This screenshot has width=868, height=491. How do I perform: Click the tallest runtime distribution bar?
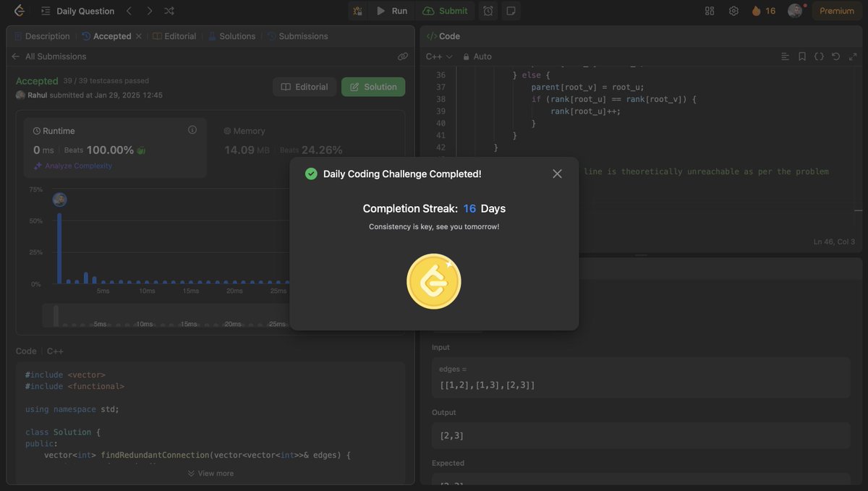click(59, 248)
